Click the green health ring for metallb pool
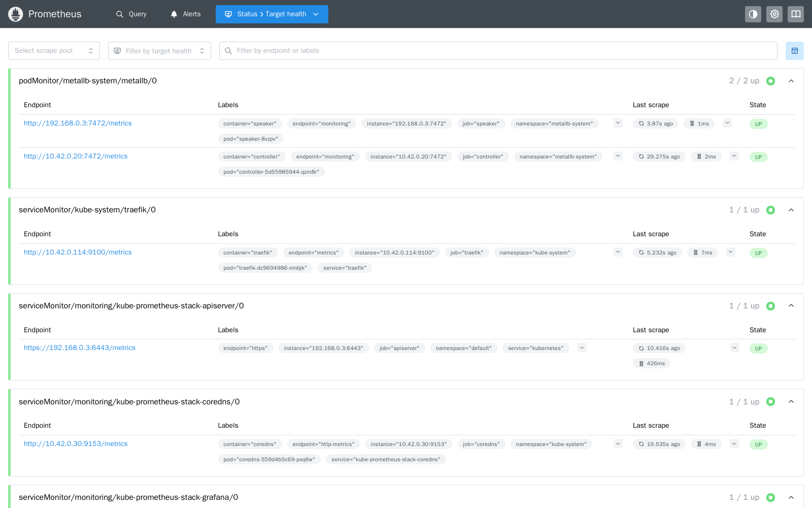This screenshot has width=812, height=508. pos(770,81)
